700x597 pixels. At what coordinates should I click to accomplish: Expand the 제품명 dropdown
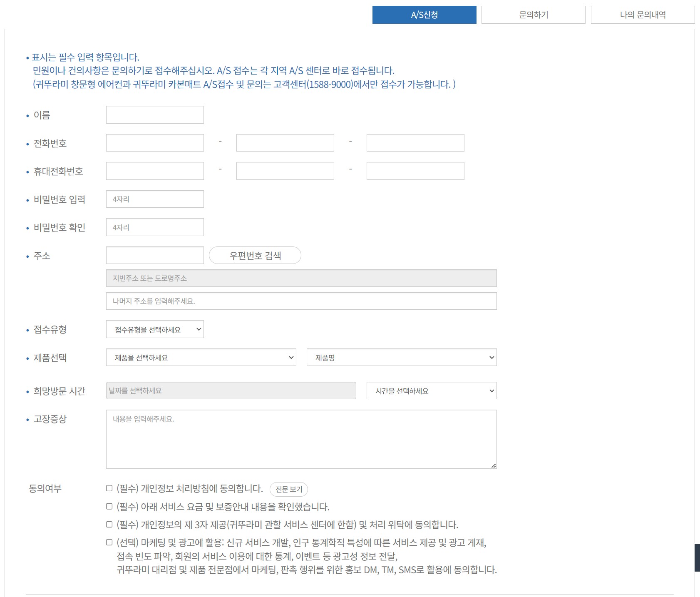(x=401, y=357)
